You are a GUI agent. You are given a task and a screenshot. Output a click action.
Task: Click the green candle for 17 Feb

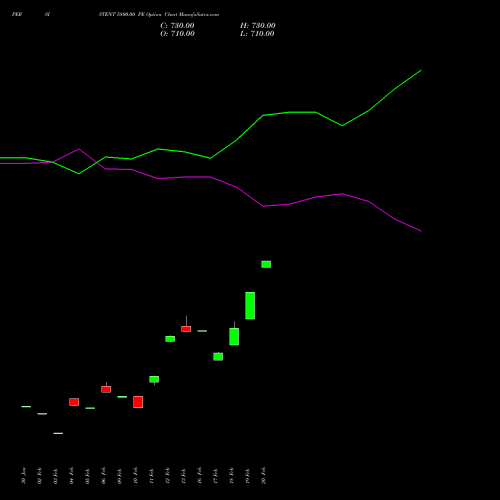(218, 357)
